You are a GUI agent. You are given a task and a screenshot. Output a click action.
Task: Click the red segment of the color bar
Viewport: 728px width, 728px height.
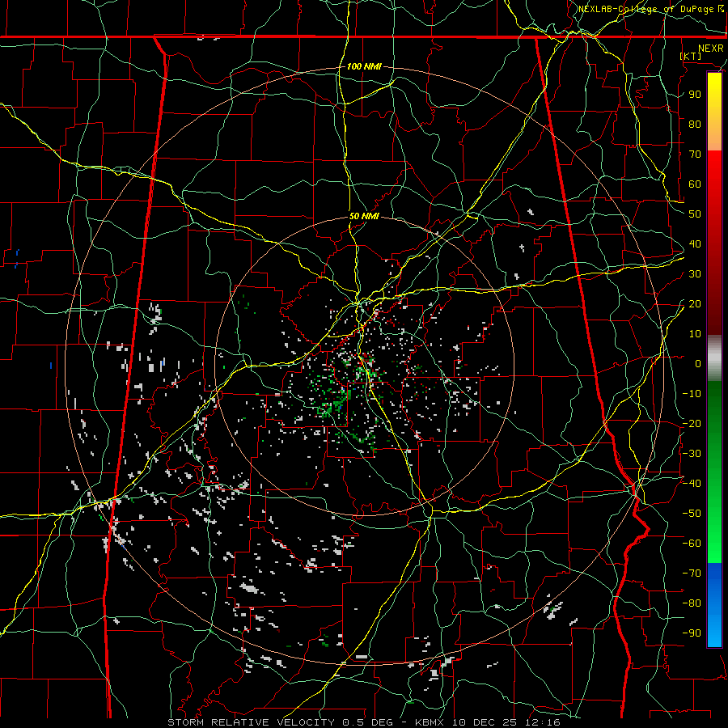coord(714,243)
